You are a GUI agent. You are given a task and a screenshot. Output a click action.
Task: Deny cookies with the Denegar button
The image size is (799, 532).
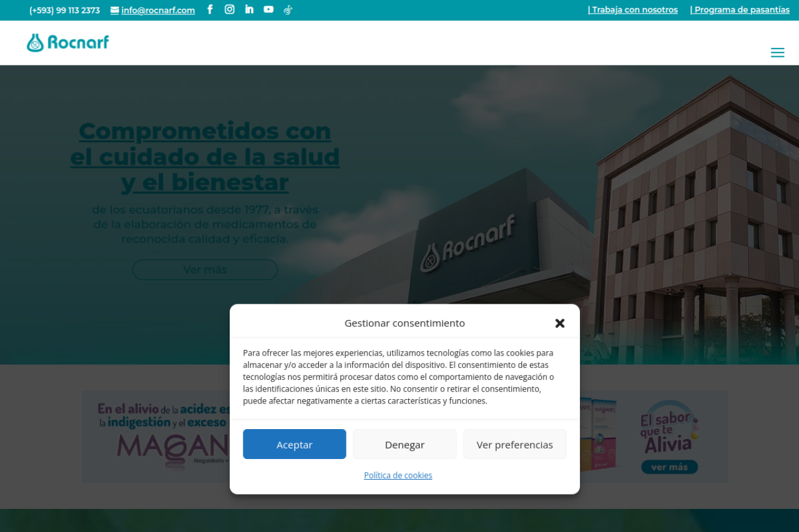coord(404,444)
